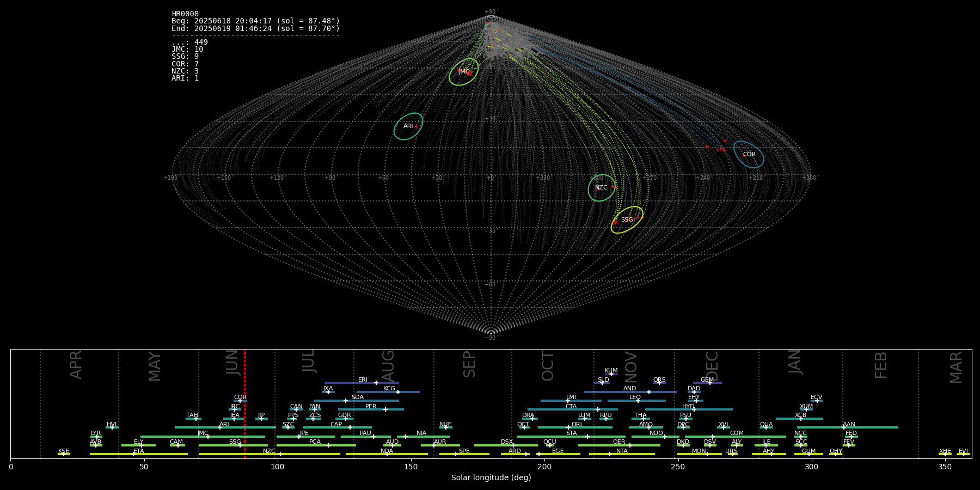The height and width of the screenshot is (490, 980).
Task: Click the 350 tick on solar longitude axis
Action: click(945, 467)
